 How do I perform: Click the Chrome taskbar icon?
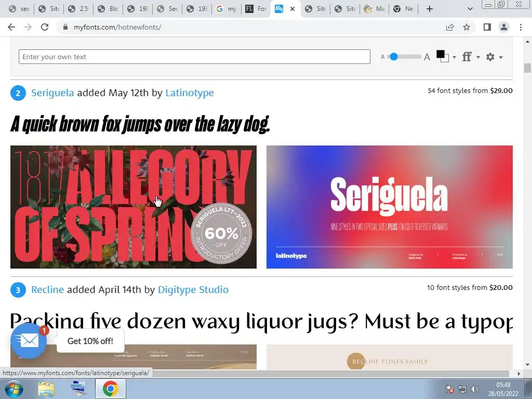coord(111,389)
